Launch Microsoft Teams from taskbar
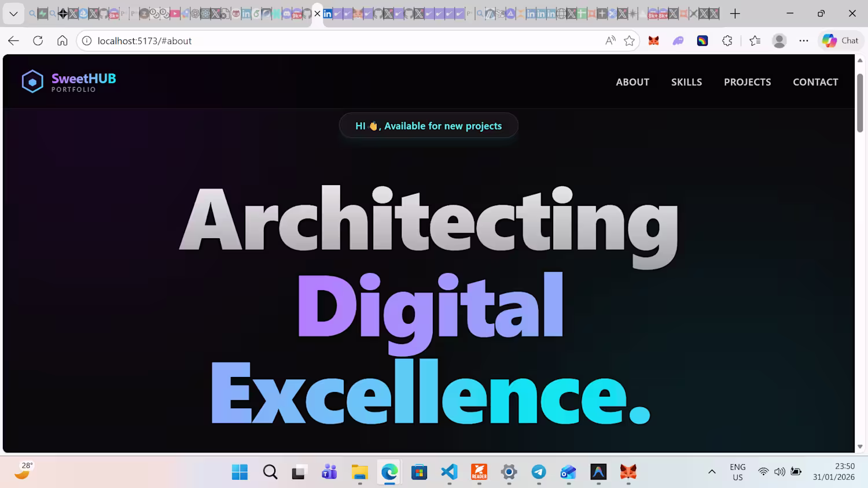The width and height of the screenshot is (868, 488). [329, 472]
